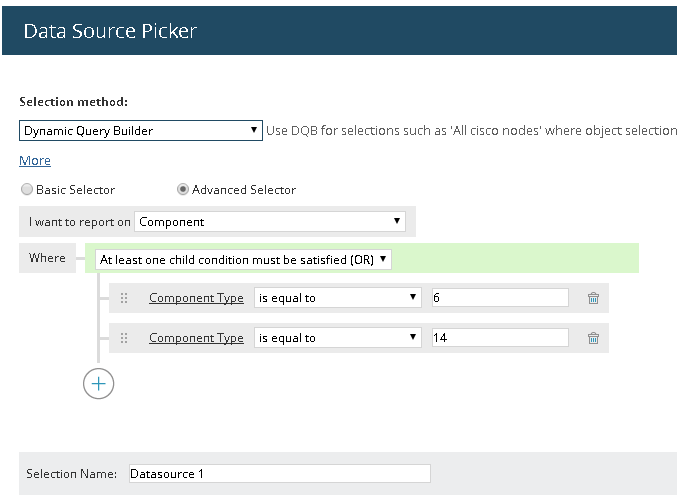The width and height of the screenshot is (677, 495).
Task: Click the plus icon to add condition
Action: coord(98,383)
